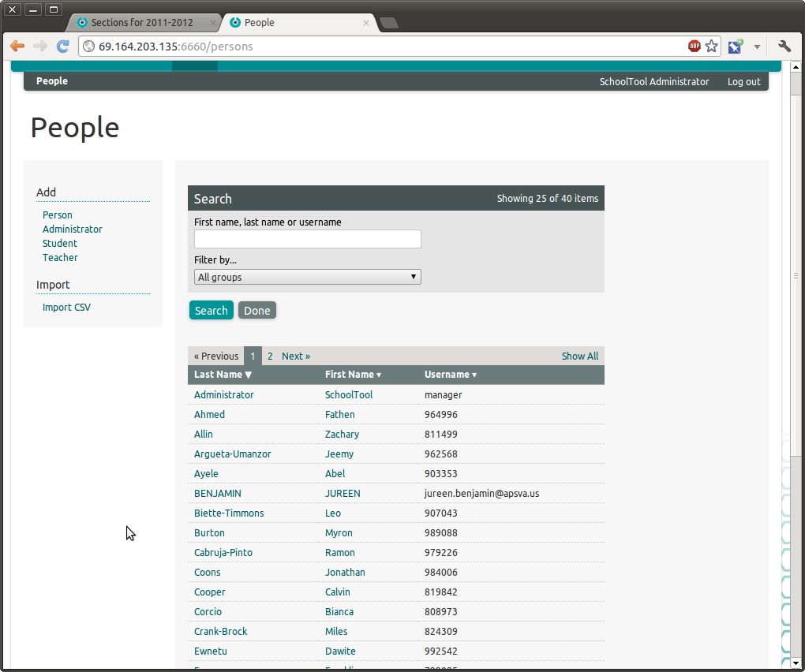Sort the table by First Name

tap(353, 375)
